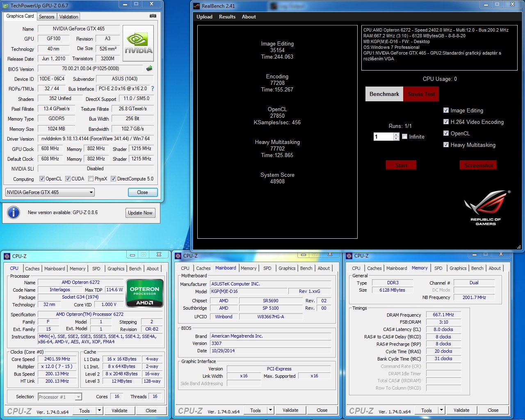Open the About menu in RealBench
The image size is (525, 420).
[x=249, y=17]
